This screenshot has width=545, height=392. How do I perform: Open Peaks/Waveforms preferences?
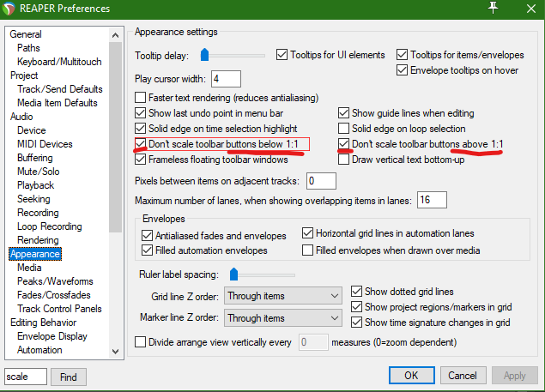point(55,281)
